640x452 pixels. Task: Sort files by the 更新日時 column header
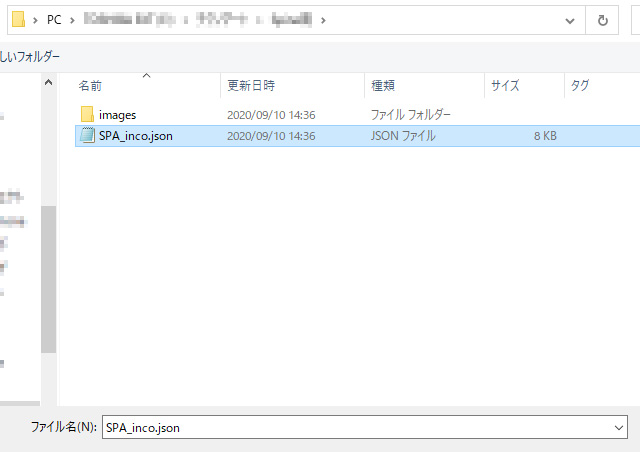tap(251, 86)
